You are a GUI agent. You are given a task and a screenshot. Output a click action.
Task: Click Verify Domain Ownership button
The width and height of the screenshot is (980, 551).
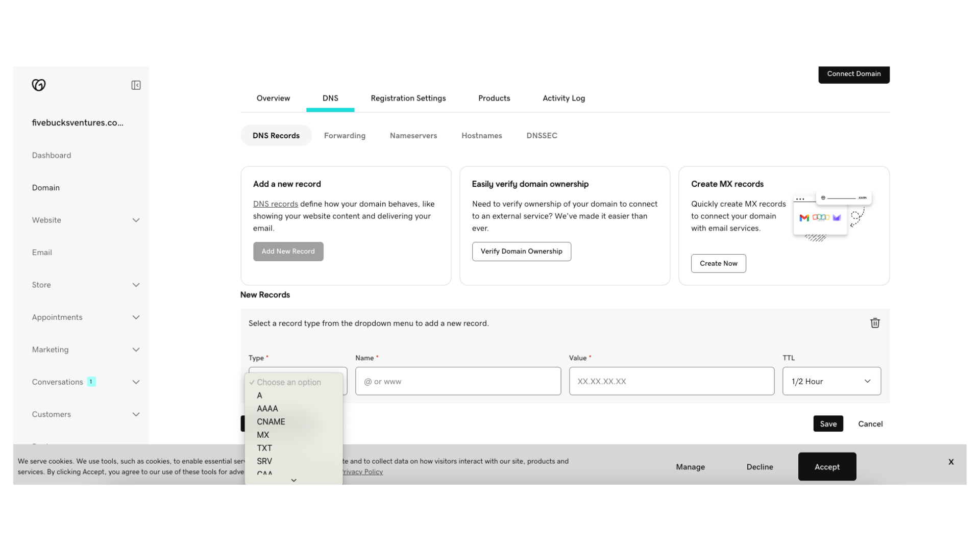[521, 252]
